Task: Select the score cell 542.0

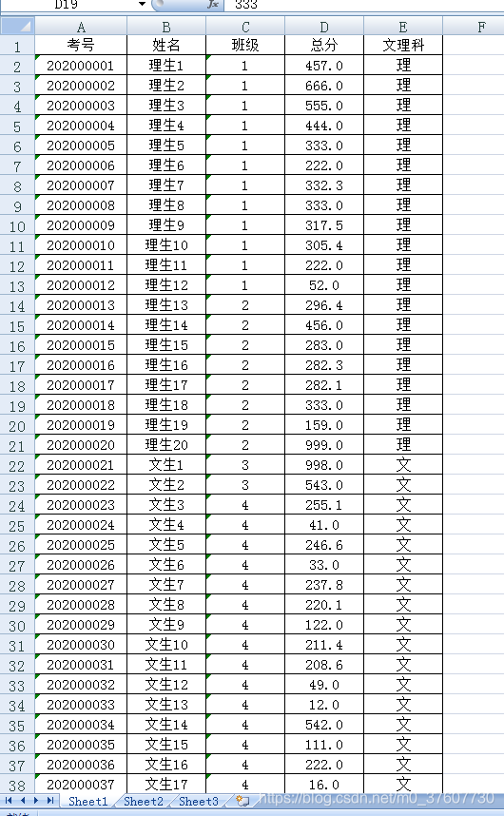Action: click(324, 725)
